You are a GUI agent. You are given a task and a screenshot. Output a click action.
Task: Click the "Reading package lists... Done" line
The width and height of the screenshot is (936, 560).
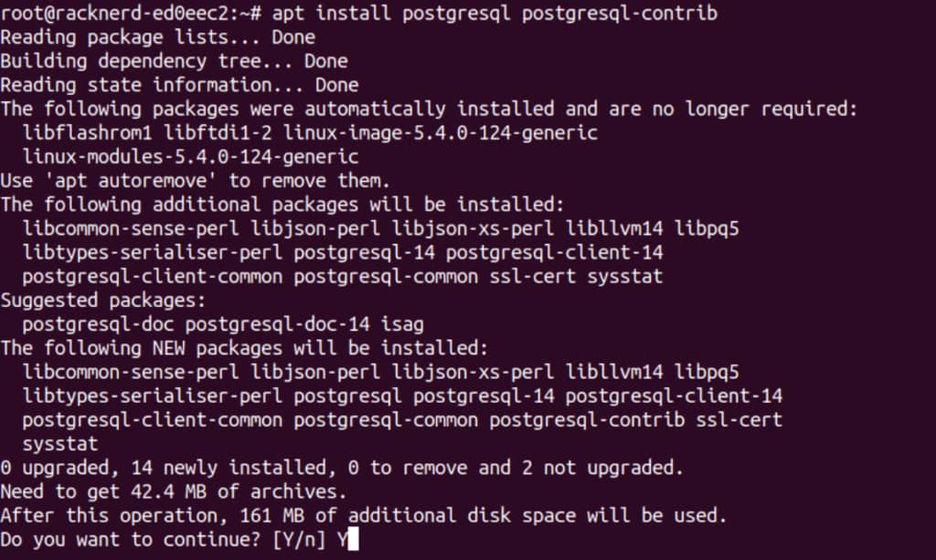point(157,37)
